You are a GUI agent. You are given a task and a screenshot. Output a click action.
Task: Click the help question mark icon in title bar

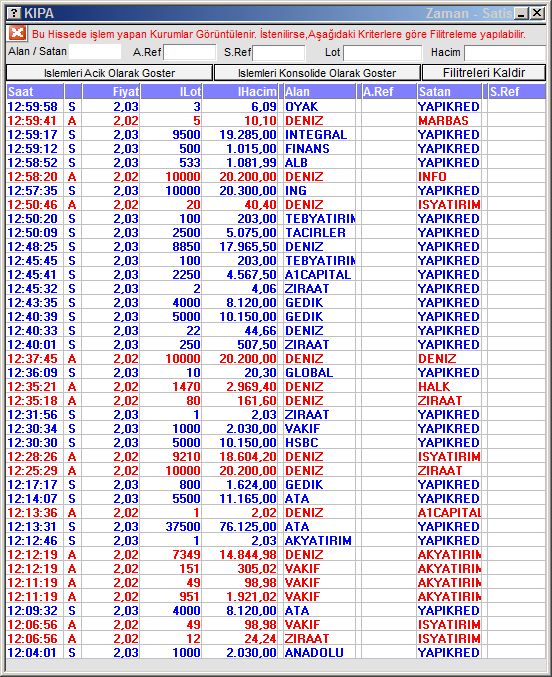[x=14, y=13]
